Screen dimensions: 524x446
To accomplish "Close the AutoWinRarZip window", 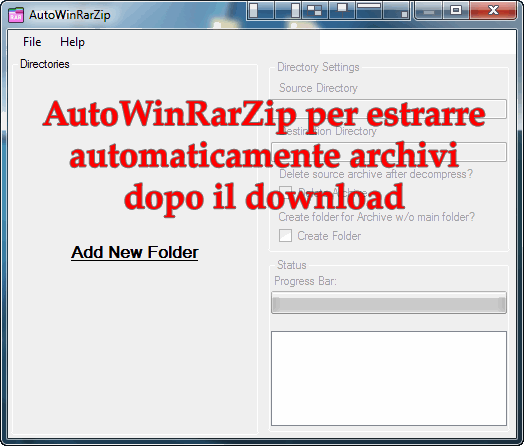I will click(x=493, y=10).
